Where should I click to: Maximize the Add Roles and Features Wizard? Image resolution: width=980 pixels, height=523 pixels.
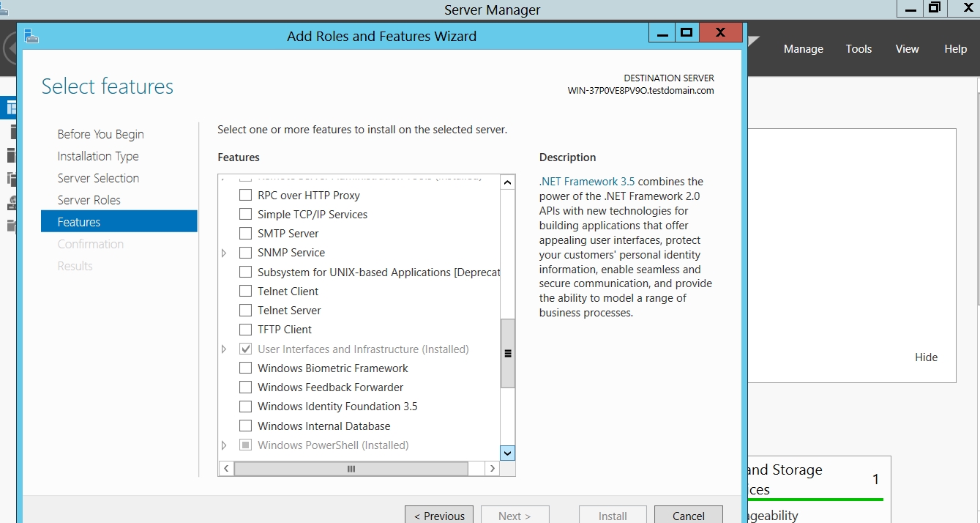tap(686, 33)
